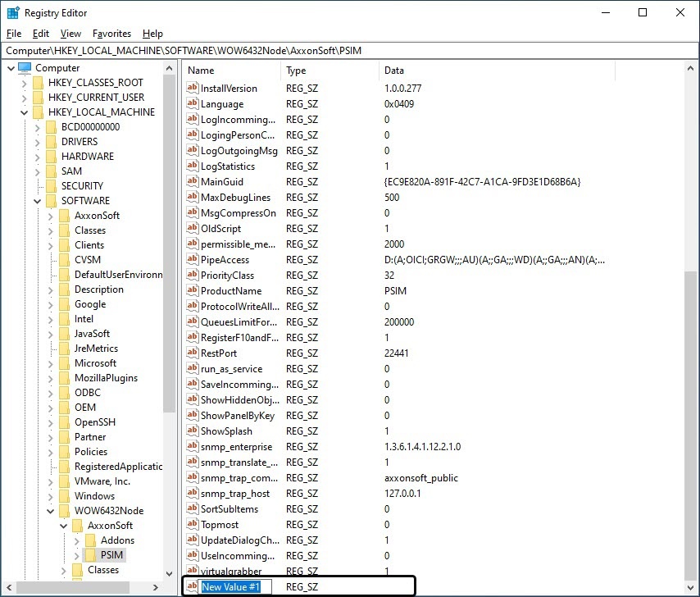The height and width of the screenshot is (597, 700).
Task: Select the Computer icon in tree root
Action: [x=25, y=68]
